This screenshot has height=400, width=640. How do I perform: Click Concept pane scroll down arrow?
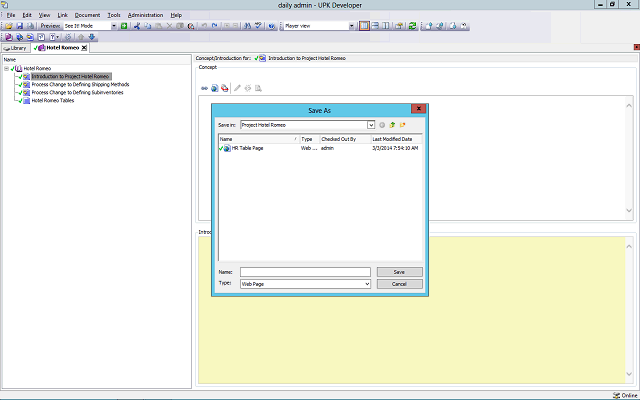click(x=629, y=211)
